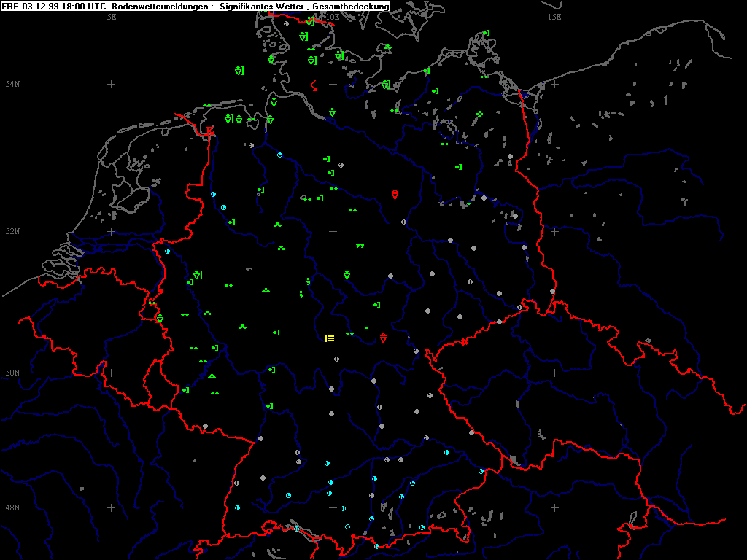Click the northernmost red shower triangle symbol
The height and width of the screenshot is (560, 747).
click(395, 194)
